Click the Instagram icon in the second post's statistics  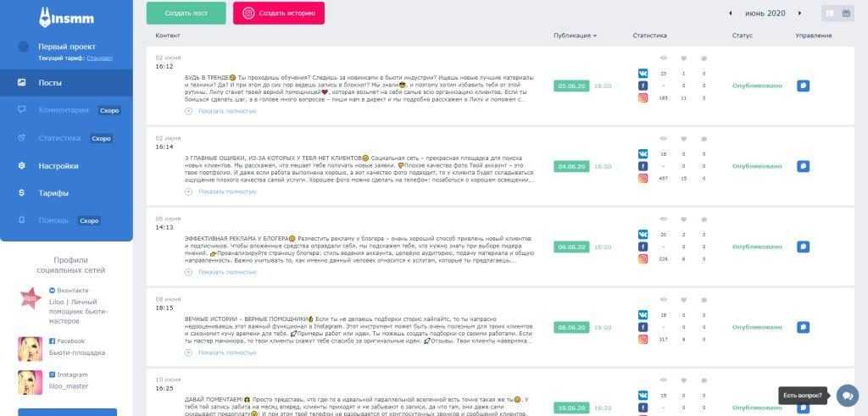(643, 178)
